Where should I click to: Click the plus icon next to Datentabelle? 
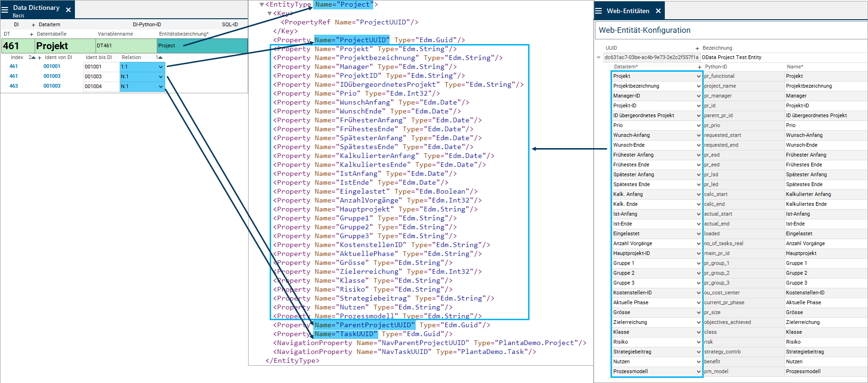(x=32, y=34)
